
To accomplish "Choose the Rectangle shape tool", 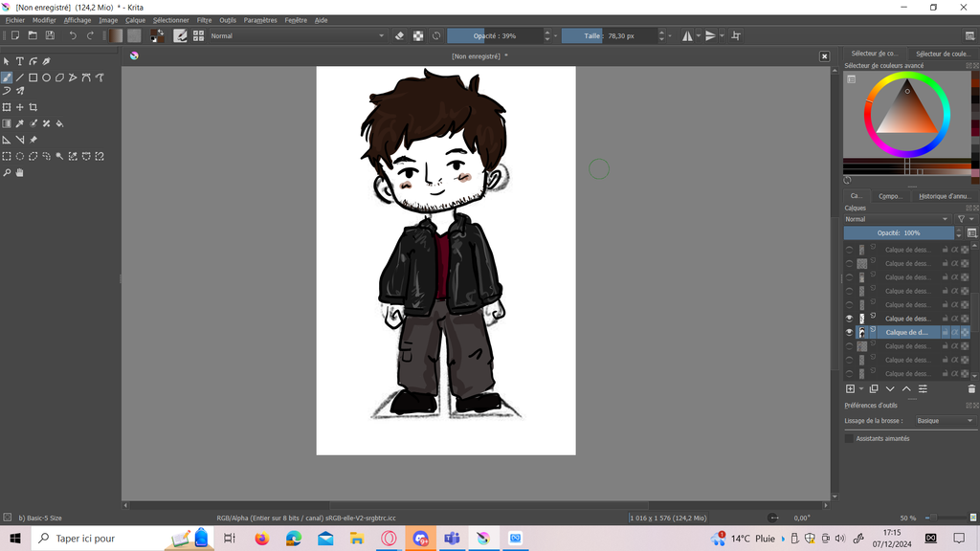I will [33, 77].
